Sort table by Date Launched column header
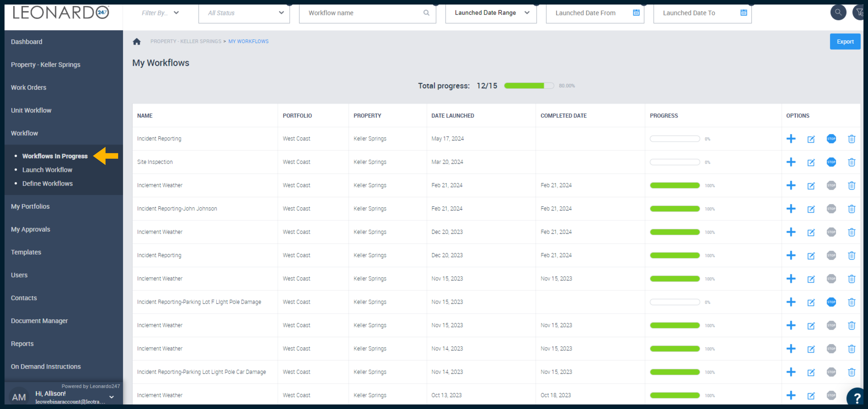This screenshot has width=868, height=409. pyautogui.click(x=453, y=116)
